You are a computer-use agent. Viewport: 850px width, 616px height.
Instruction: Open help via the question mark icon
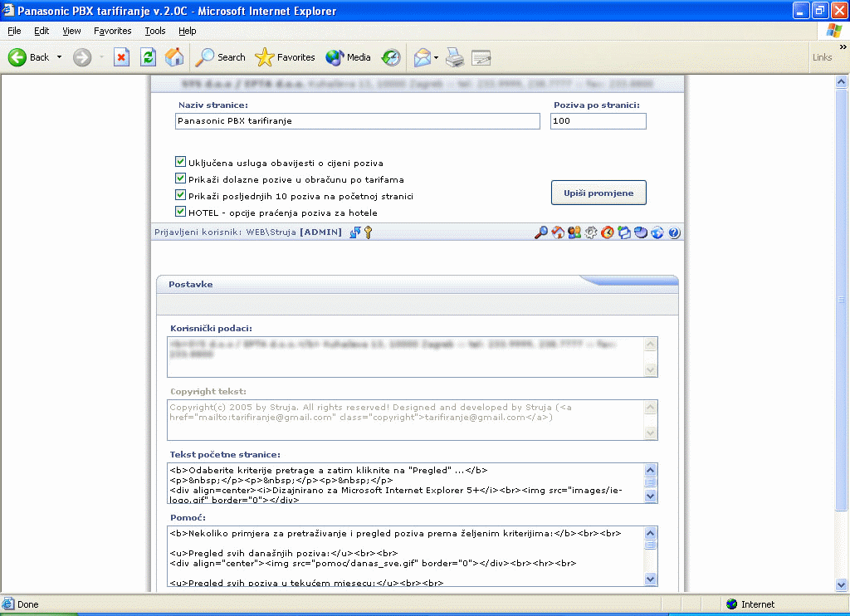674,232
